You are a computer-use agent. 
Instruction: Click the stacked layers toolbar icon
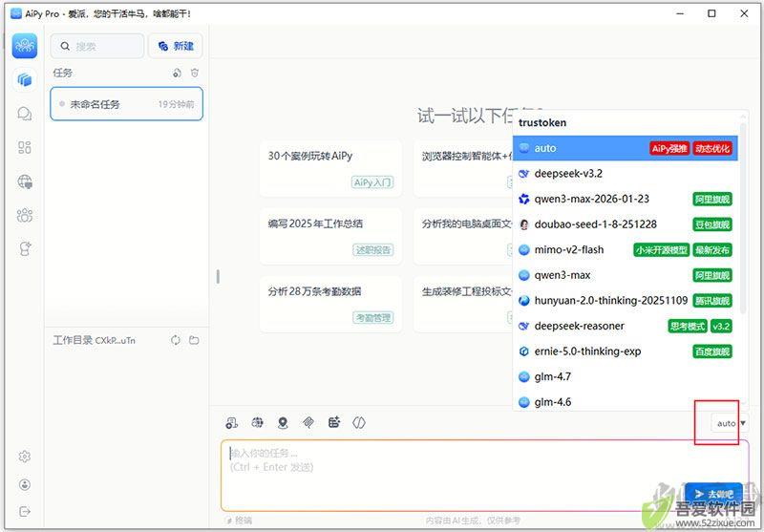(x=308, y=422)
